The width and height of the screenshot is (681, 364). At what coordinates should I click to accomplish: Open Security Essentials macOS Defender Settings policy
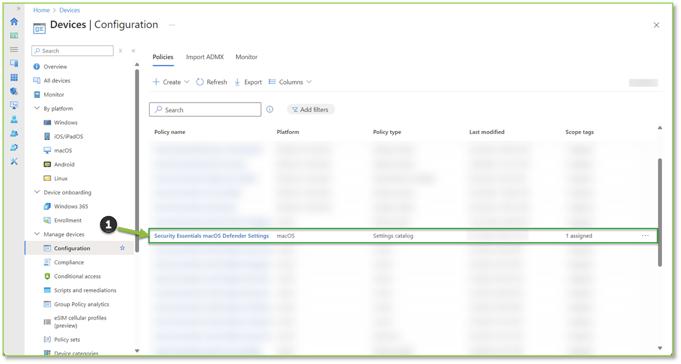pyautogui.click(x=212, y=236)
